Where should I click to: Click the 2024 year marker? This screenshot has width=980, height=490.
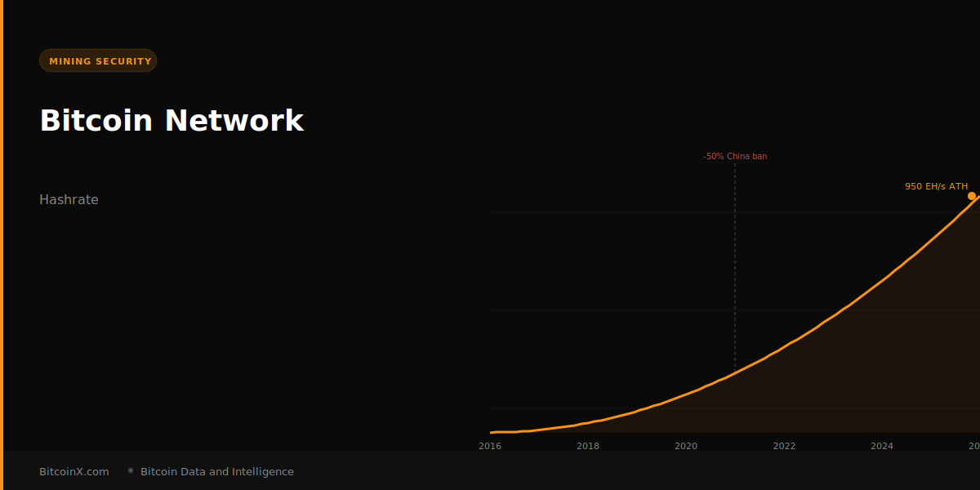tap(881, 446)
